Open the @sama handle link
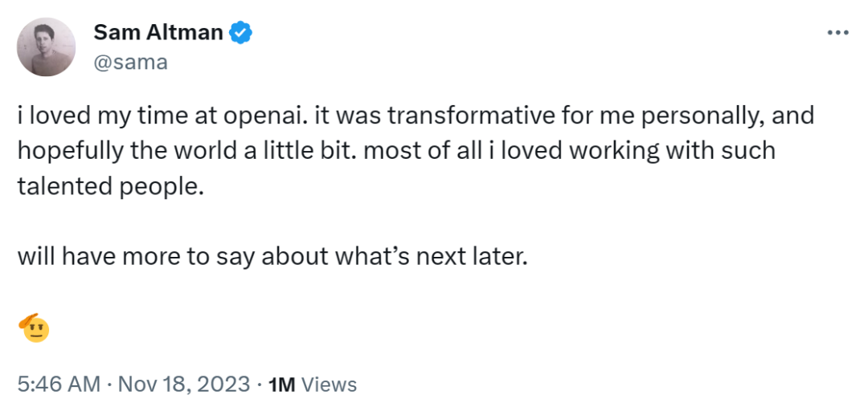The image size is (868, 411). coord(131,63)
